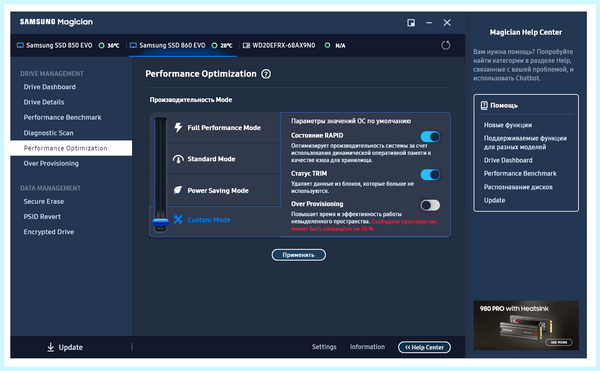Viewport: 600px width, 371px height.
Task: Click SEE MORE on the 980 PRO ad
Action: 559,342
